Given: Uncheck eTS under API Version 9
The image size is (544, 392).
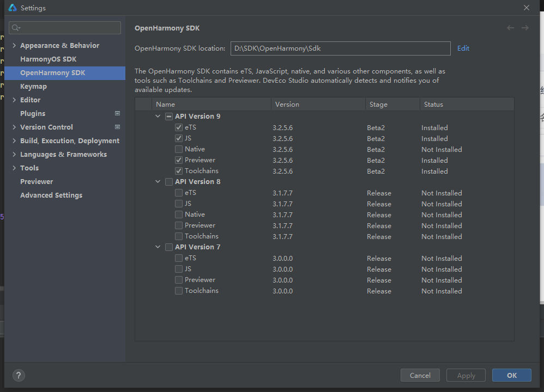Looking at the screenshot, I should (x=179, y=127).
